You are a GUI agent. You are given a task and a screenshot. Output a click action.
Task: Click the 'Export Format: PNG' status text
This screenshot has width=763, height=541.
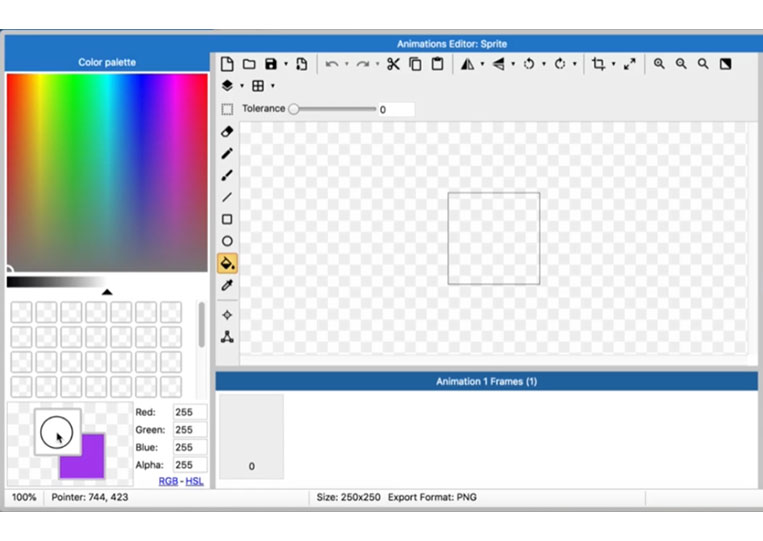click(432, 497)
